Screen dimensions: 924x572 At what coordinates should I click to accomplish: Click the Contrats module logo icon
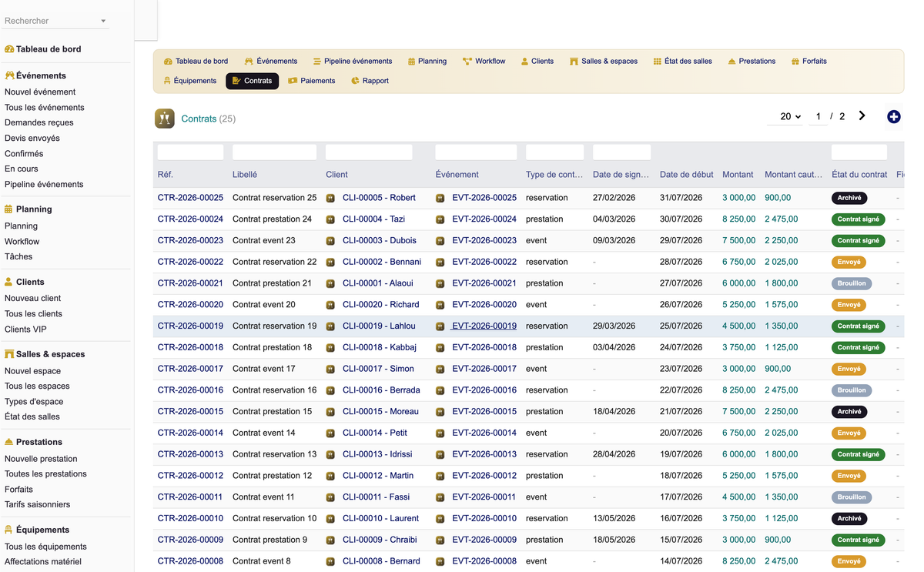coord(165,118)
